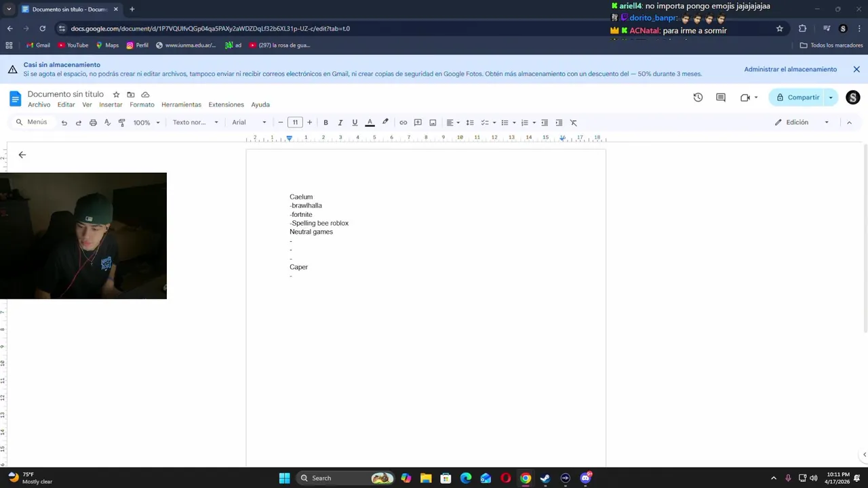Click the font size field showing 11
The height and width of the screenshot is (488, 868).
(295, 123)
